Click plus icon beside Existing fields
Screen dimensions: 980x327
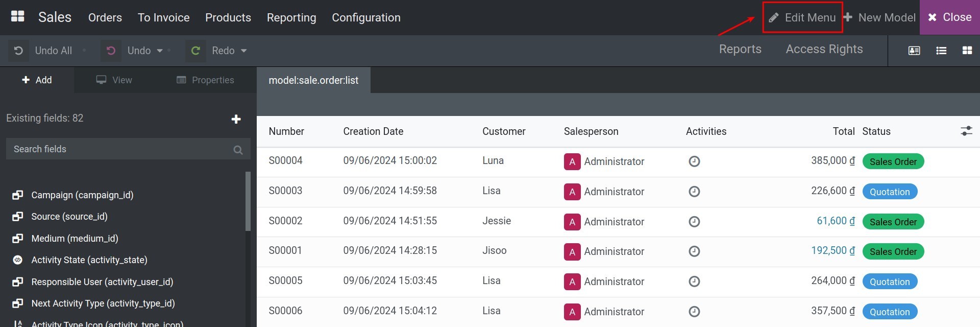tap(236, 119)
